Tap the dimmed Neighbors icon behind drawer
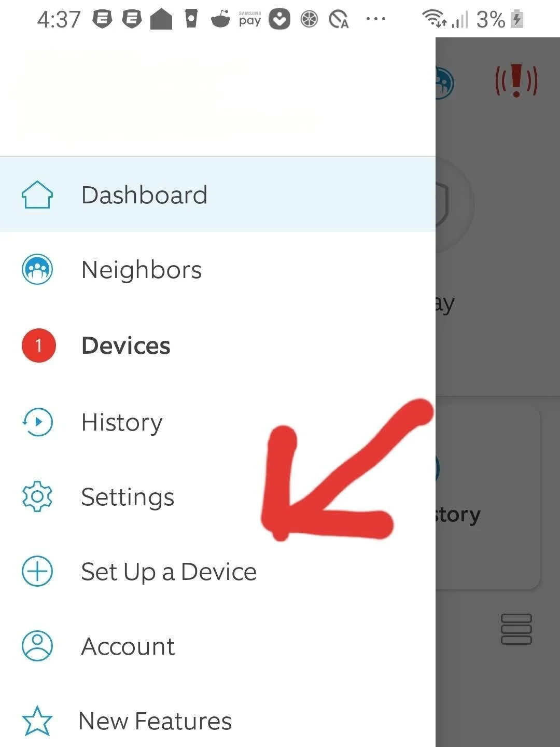The height and width of the screenshot is (747, 560). 445,82
